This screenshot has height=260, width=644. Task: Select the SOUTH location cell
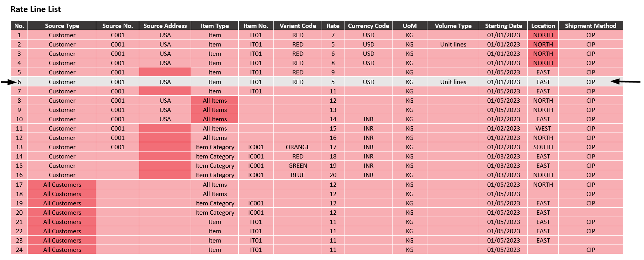pyautogui.click(x=543, y=147)
